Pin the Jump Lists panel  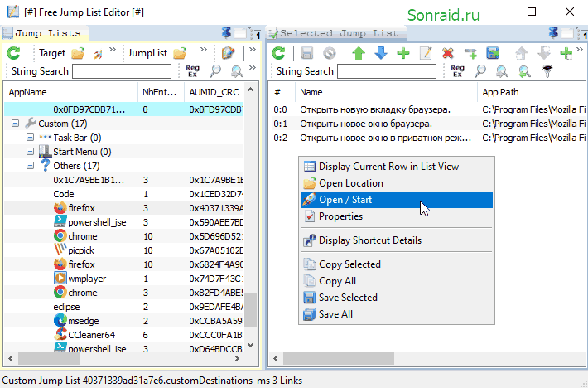coord(226,33)
